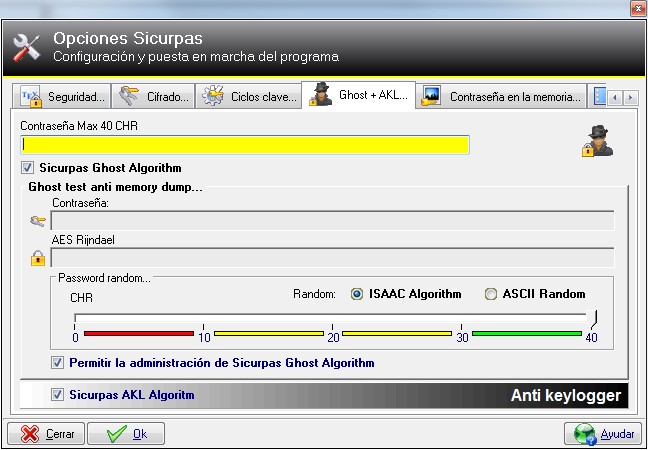Screen dimensions: 648x450
Task: Close the dialog with the title bar X
Action: coord(638,9)
